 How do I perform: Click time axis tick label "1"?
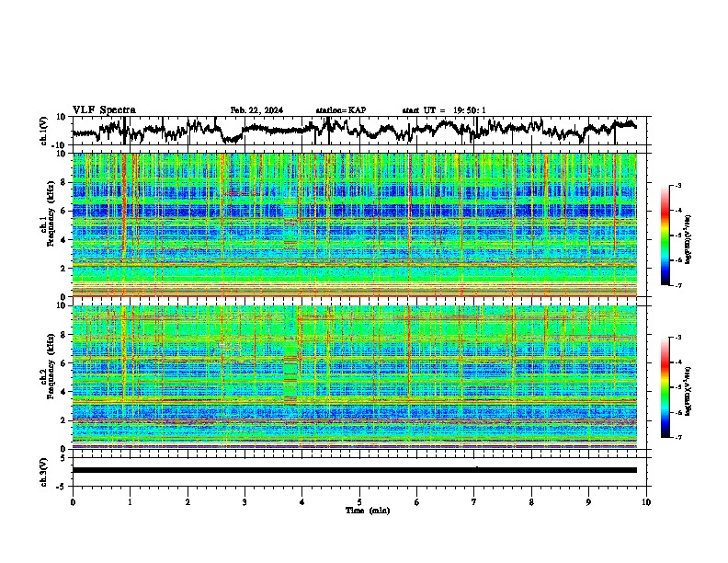[x=130, y=502]
